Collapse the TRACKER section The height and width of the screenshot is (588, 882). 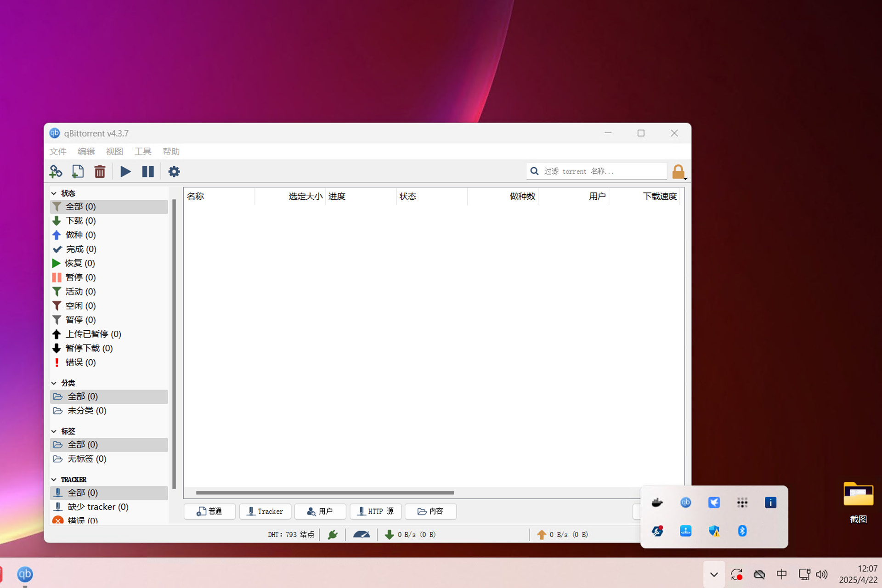coord(54,480)
